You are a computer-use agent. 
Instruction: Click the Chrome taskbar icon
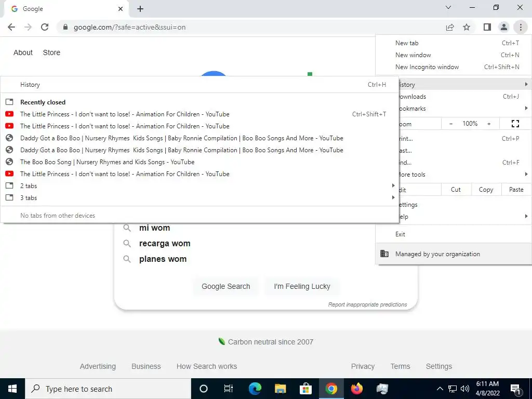[331, 389]
